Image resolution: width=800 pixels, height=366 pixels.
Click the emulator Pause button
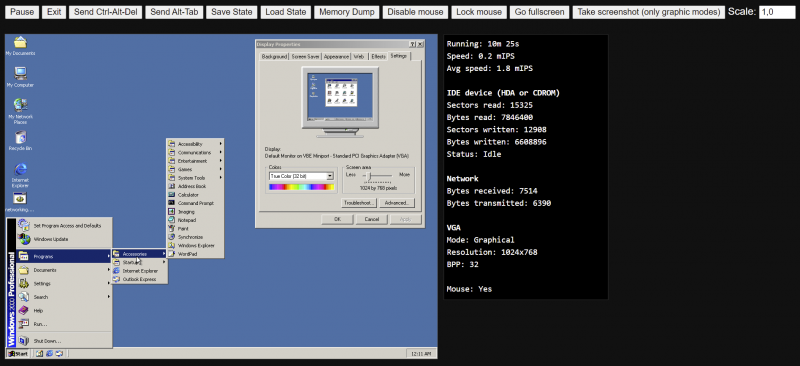tap(22, 12)
